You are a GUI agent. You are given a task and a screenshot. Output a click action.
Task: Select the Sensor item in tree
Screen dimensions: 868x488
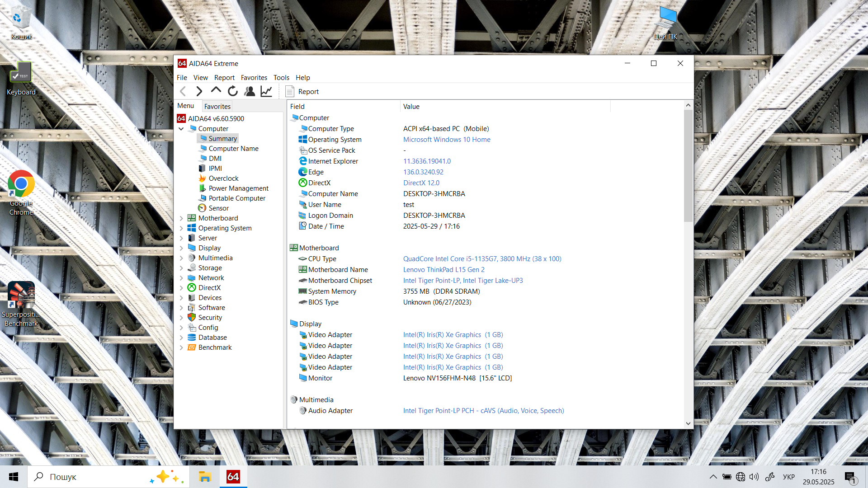click(x=218, y=208)
